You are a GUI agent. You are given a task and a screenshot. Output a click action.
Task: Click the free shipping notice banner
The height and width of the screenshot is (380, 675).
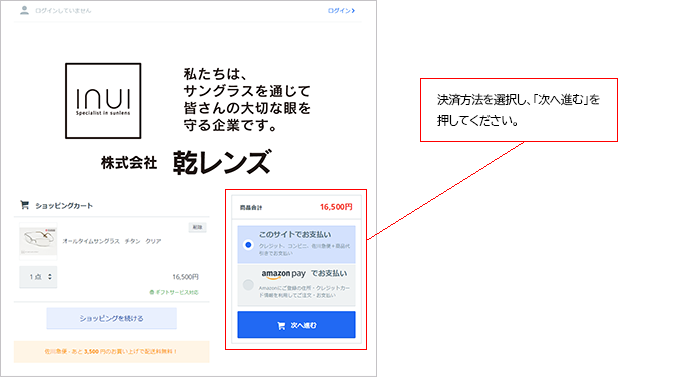pos(111,352)
